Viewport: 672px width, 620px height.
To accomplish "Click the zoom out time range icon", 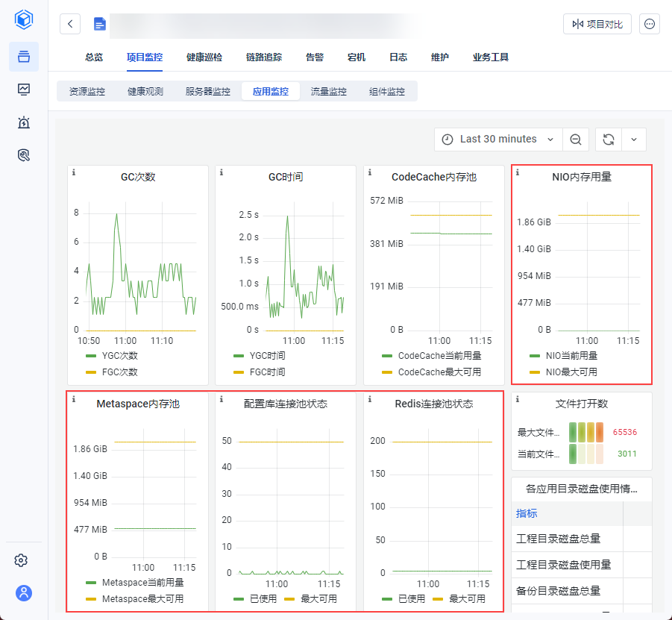I will (x=576, y=140).
